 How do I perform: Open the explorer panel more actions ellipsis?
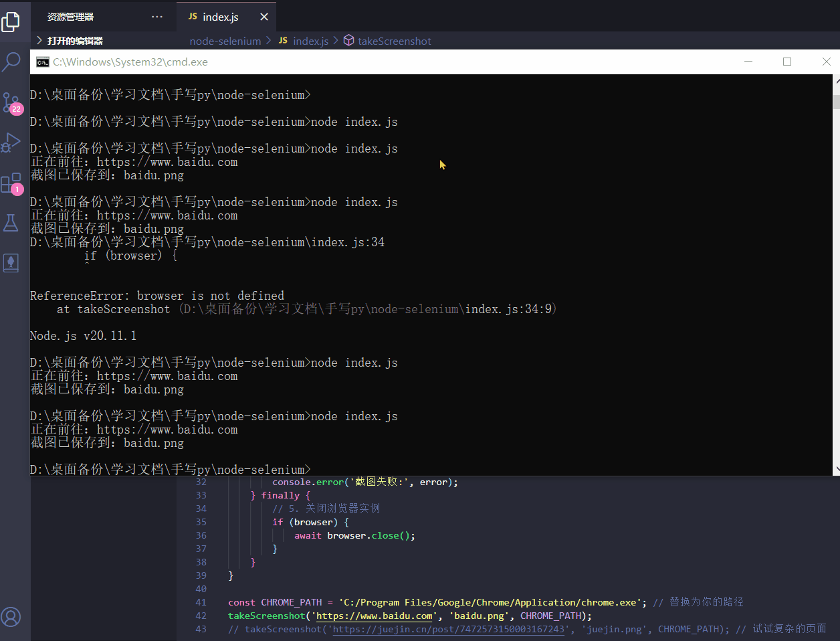coord(157,17)
